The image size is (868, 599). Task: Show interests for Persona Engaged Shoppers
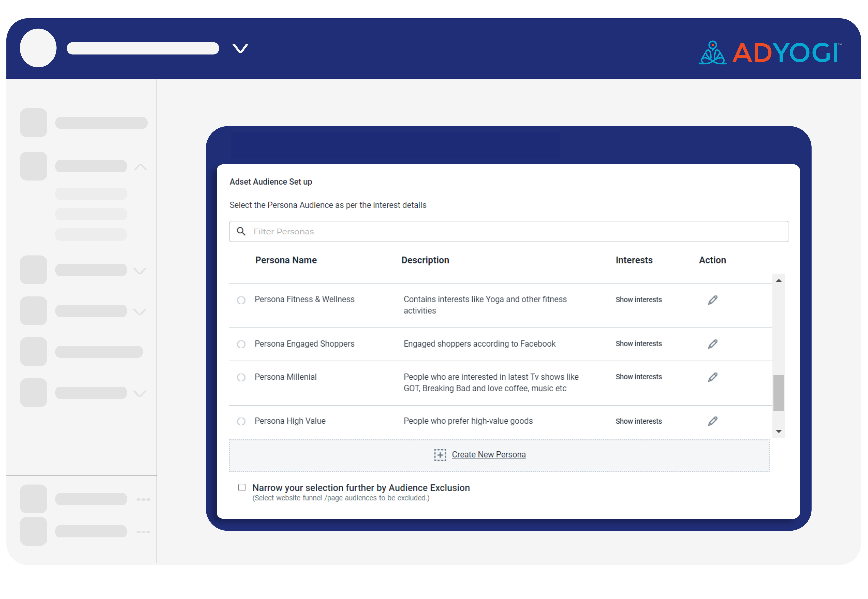click(x=638, y=343)
